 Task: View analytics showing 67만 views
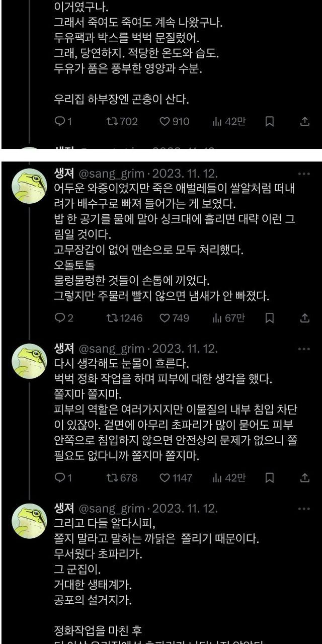(228, 318)
